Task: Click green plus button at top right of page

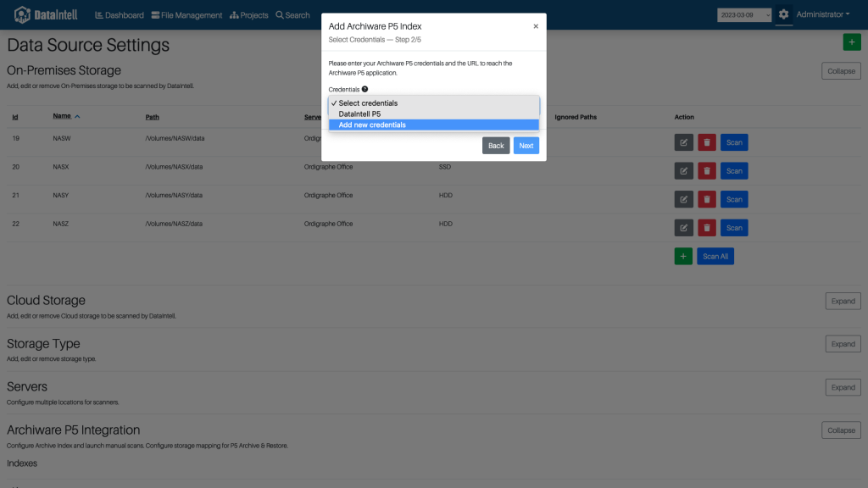Action: (852, 42)
